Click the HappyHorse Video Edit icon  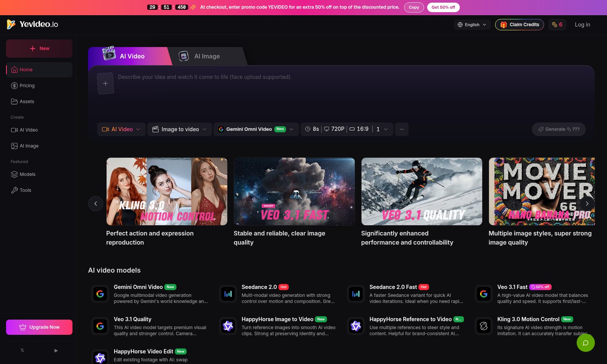(x=100, y=358)
